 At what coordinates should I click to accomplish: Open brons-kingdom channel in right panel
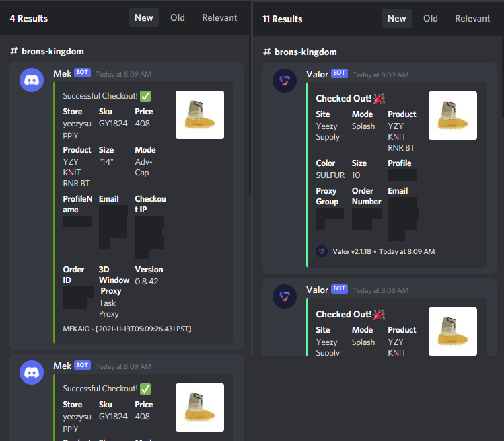[x=305, y=52]
